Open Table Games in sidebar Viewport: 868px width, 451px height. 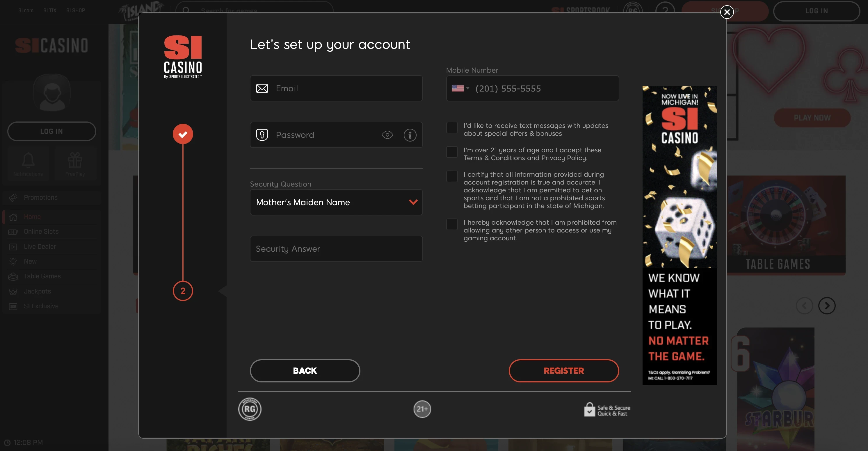51,276
